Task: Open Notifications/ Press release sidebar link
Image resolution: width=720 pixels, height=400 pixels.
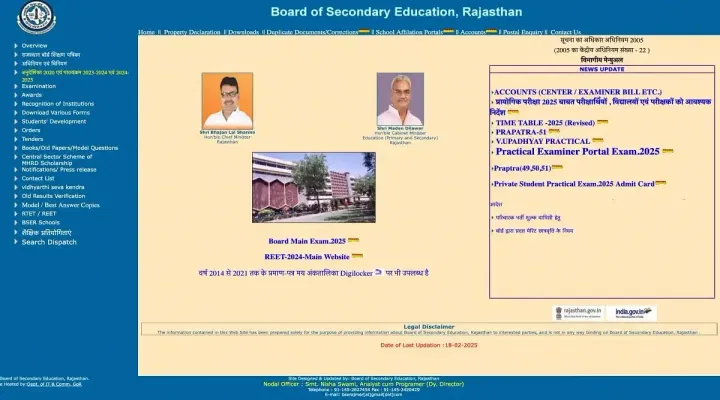Action: pyautogui.click(x=59, y=170)
